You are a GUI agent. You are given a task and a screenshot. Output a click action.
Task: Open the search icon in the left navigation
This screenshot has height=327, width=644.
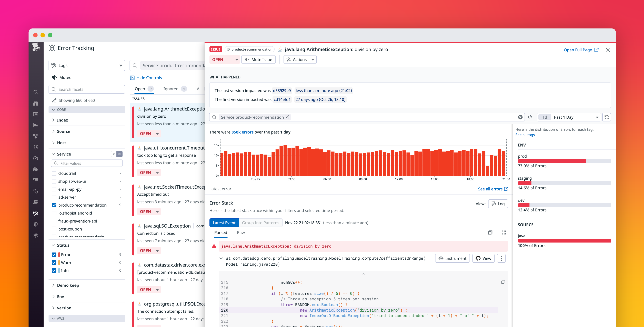click(36, 92)
